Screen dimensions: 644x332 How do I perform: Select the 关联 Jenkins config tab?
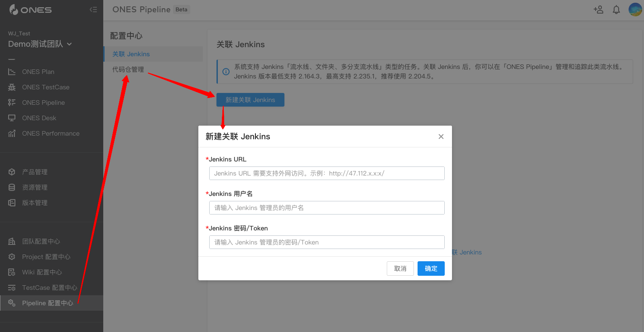click(x=153, y=54)
